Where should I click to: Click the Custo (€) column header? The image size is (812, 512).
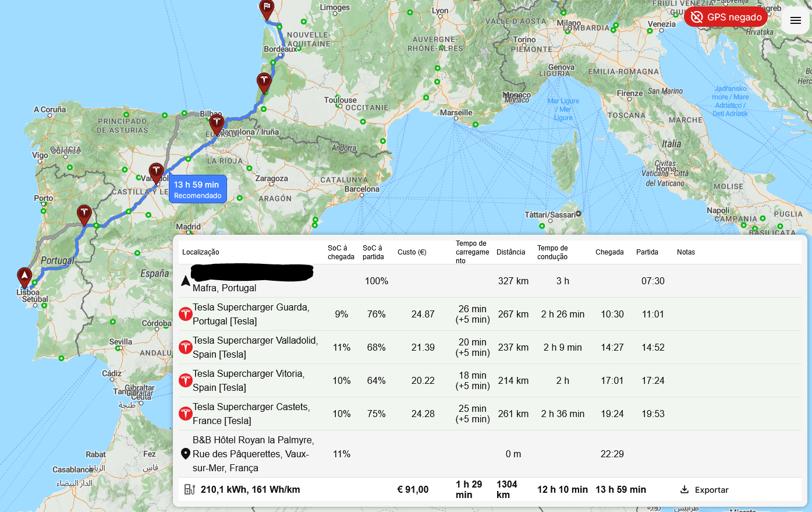[x=412, y=252]
